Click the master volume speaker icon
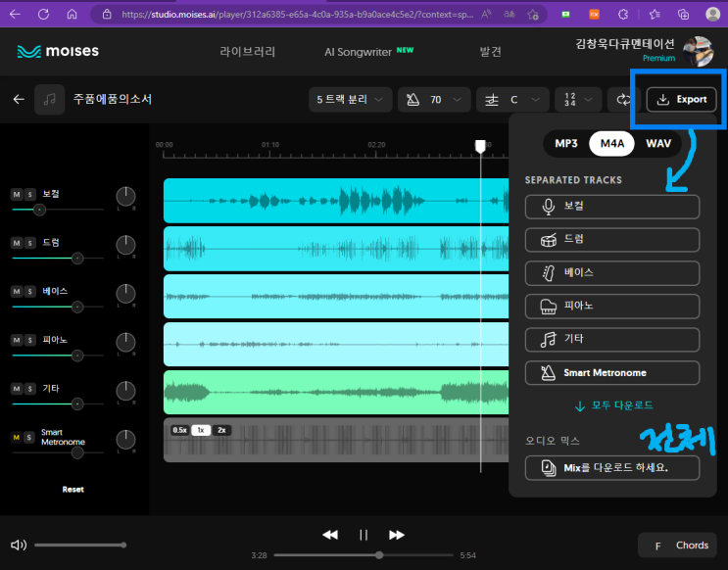 [x=19, y=545]
